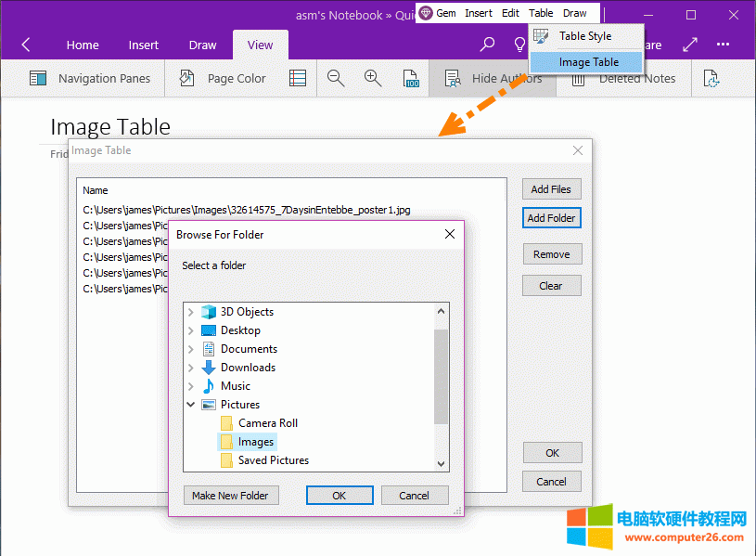Image resolution: width=756 pixels, height=556 pixels.
Task: Collapse the Pictures folder tree
Action: [x=191, y=405]
